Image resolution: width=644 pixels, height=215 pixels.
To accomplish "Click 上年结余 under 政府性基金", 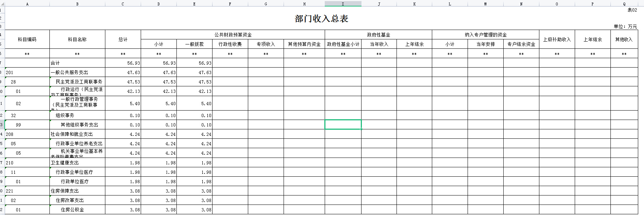I will (414, 44).
